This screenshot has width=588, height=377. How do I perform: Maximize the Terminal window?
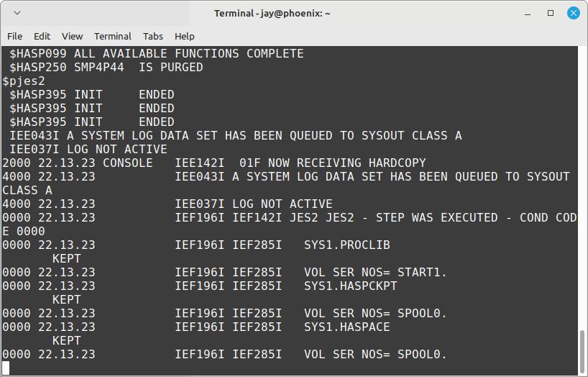tap(551, 13)
